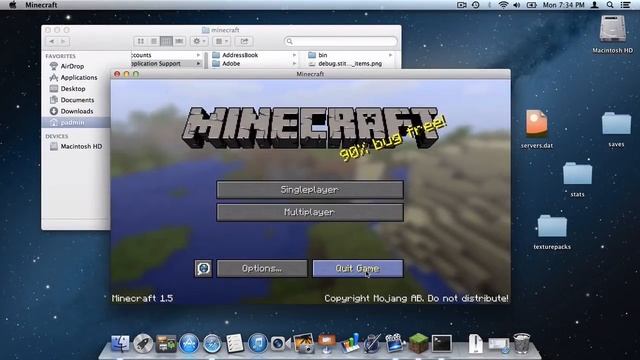Select the Application Support row in Finder

pos(167,64)
